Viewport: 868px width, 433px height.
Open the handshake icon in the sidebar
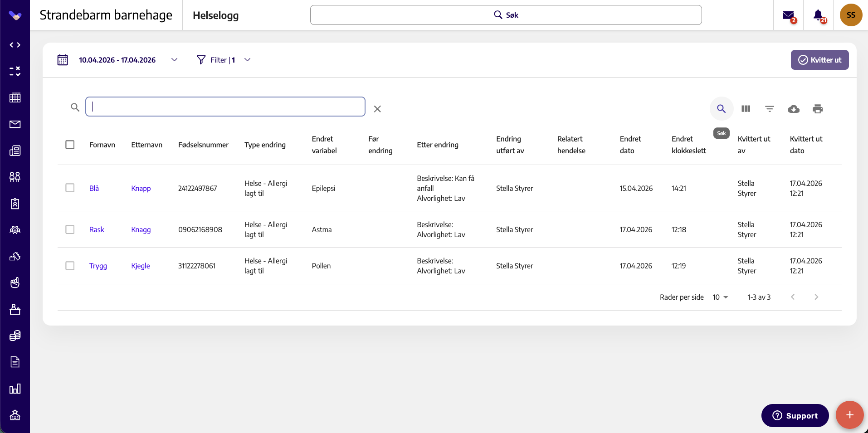click(15, 256)
